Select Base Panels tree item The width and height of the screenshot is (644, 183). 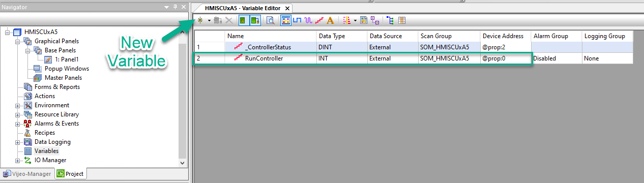click(x=60, y=50)
